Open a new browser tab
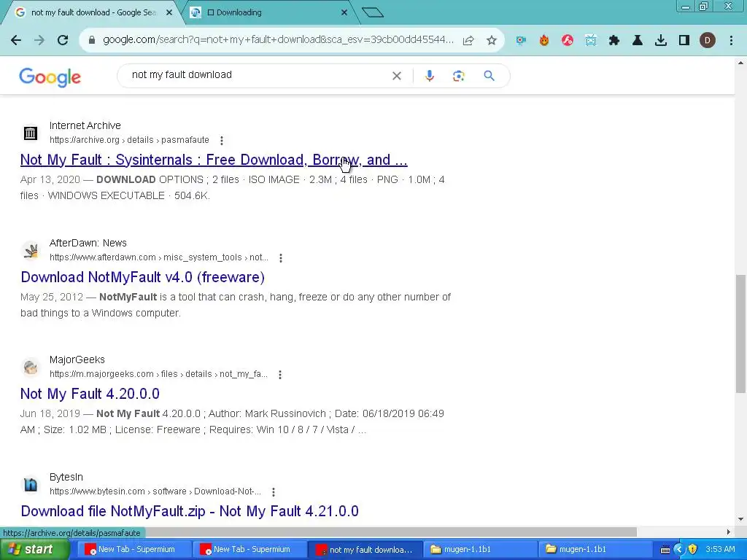This screenshot has height=560, width=747. (x=373, y=12)
